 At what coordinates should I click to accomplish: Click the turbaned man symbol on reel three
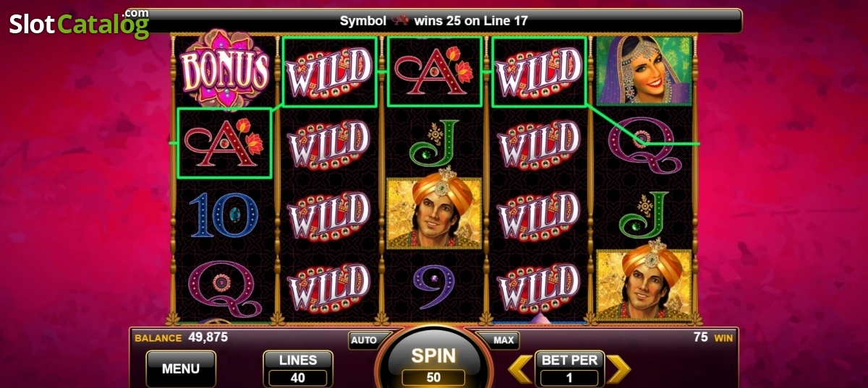[434, 213]
